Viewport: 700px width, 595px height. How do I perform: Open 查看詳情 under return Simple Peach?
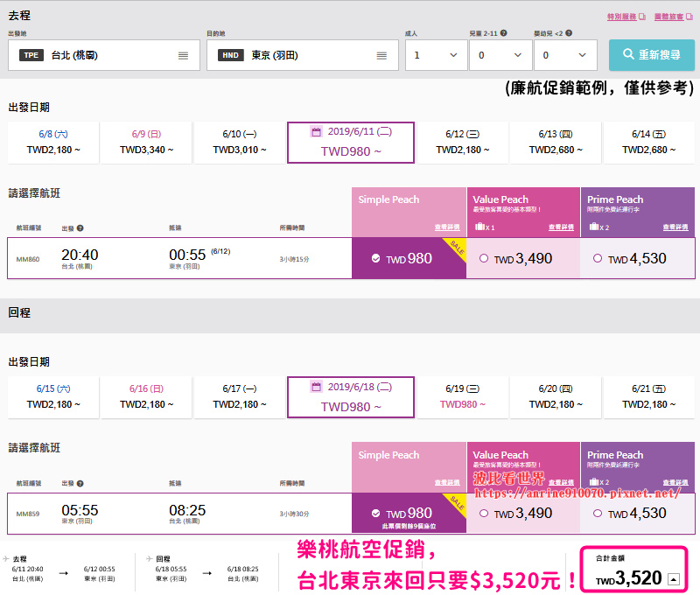pos(447,482)
